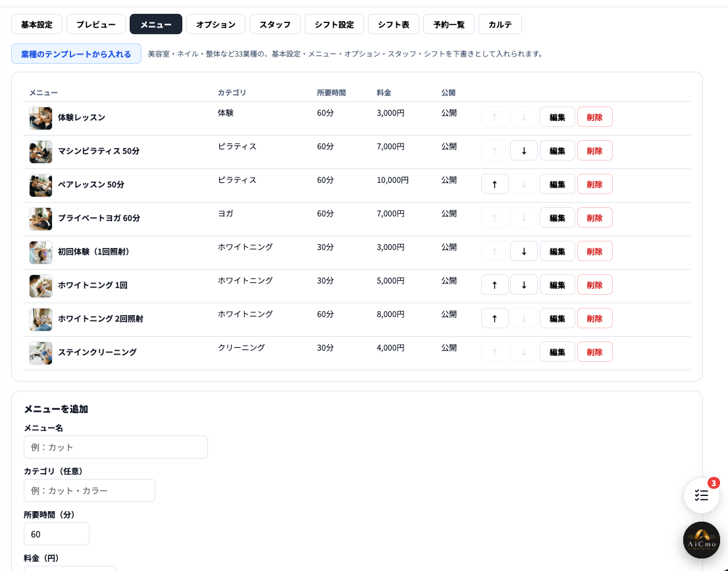The image size is (728, 571).
Task: Click disabled down arrow for ホワイトニング 2回照射
Action: click(524, 318)
